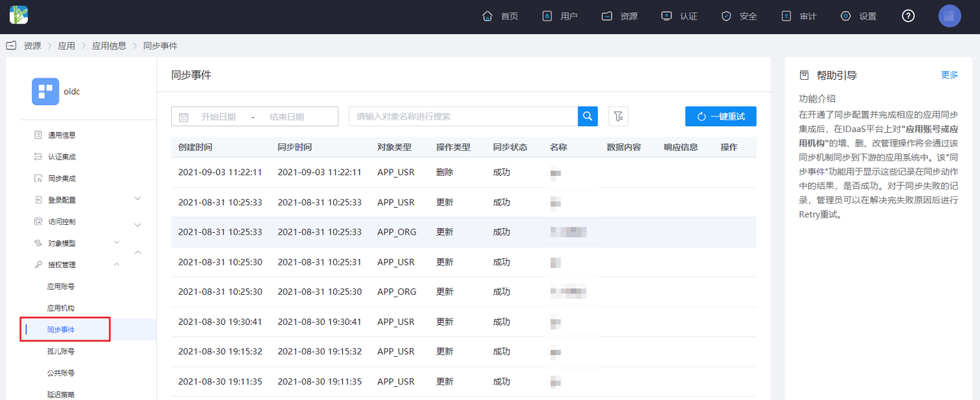Open the 审计 audit menu
Viewport: 980px width, 400px height.
(799, 16)
